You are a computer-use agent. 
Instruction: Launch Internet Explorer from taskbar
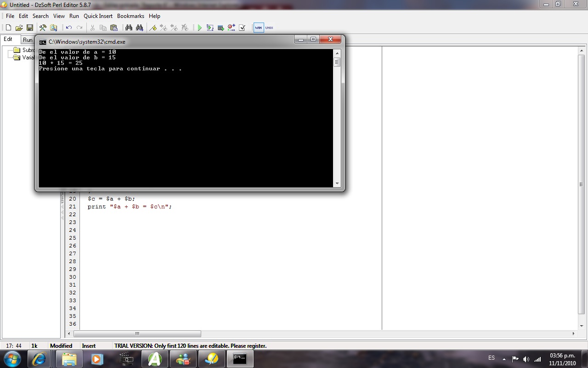point(39,359)
